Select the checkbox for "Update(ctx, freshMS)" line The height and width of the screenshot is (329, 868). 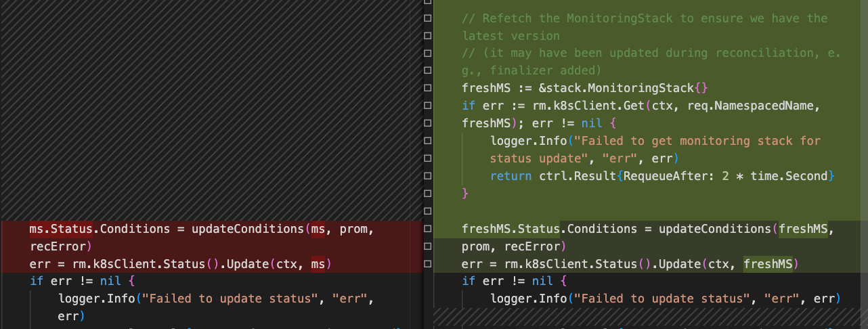click(427, 263)
